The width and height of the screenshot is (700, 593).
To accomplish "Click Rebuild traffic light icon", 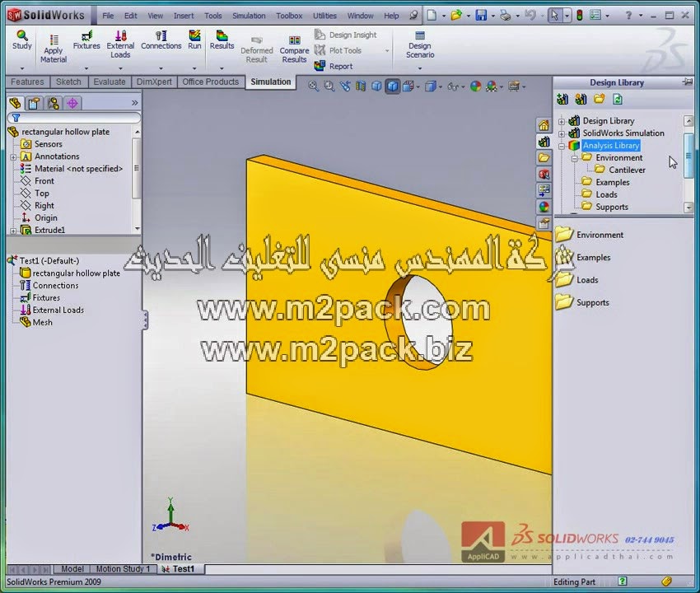I will pyautogui.click(x=580, y=15).
